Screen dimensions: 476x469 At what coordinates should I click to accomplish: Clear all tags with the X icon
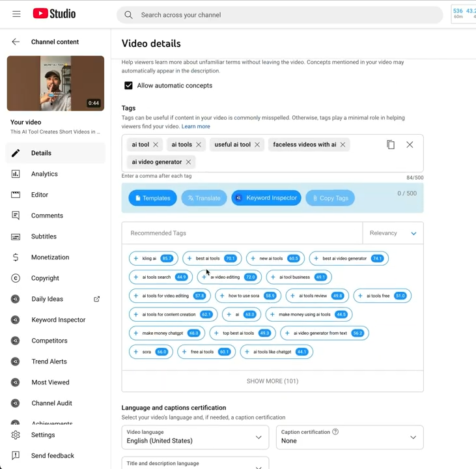[410, 145]
